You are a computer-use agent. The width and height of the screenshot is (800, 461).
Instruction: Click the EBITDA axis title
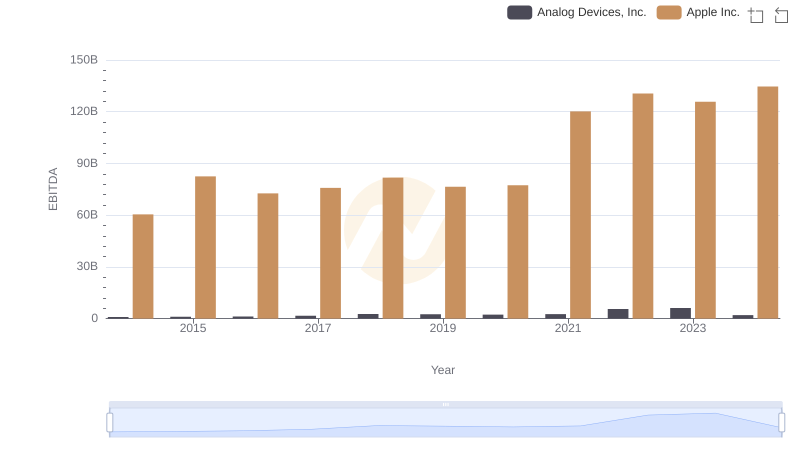[53, 189]
